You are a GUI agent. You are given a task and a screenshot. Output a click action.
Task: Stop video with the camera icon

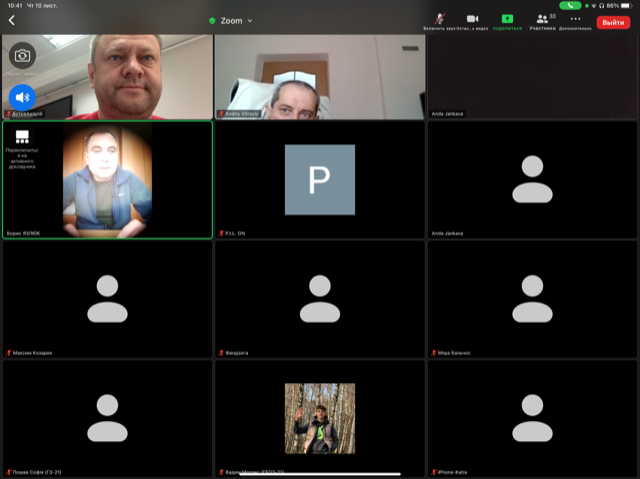pyautogui.click(x=472, y=19)
